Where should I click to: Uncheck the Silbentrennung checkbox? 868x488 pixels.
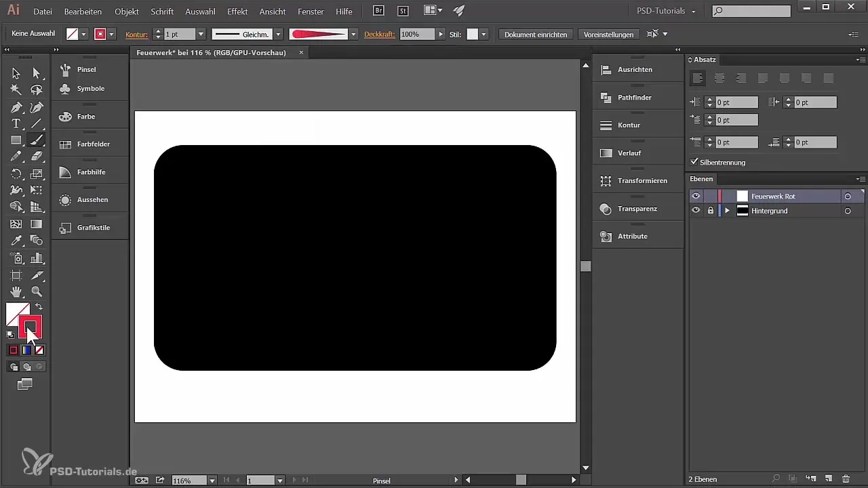(x=694, y=162)
